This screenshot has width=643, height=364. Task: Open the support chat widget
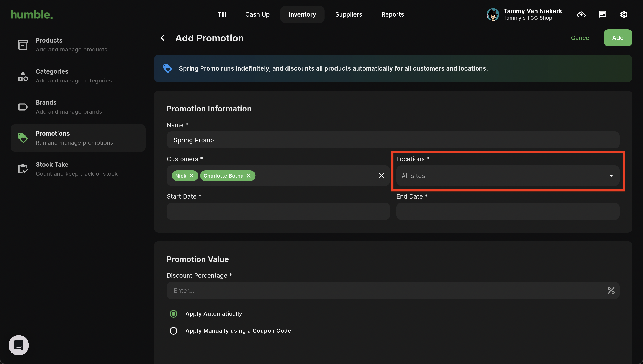tap(19, 345)
